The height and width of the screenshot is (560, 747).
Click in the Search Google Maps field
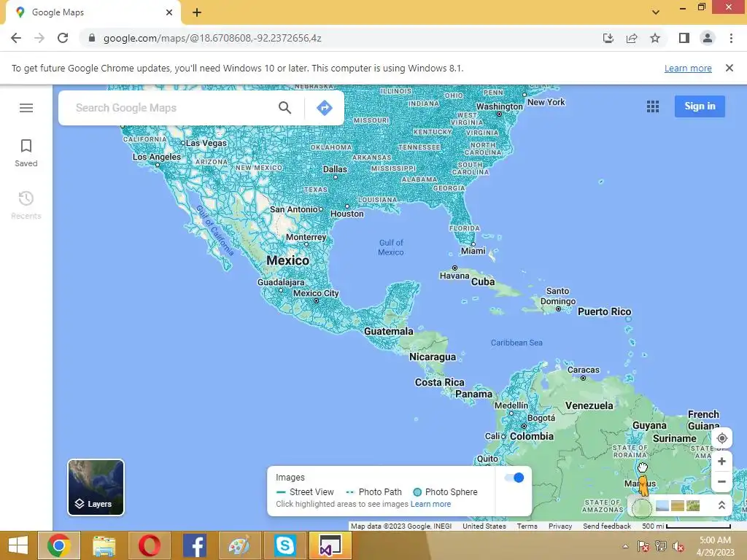pyautogui.click(x=171, y=108)
